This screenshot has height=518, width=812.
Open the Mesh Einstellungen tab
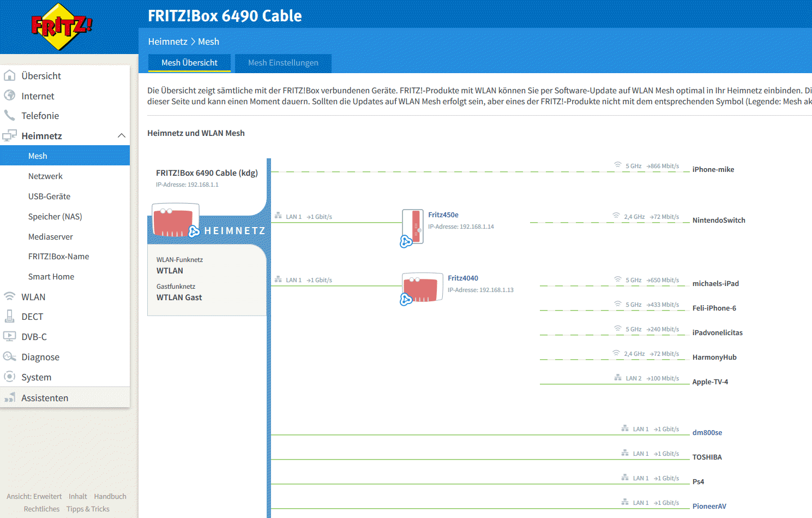[x=283, y=63]
